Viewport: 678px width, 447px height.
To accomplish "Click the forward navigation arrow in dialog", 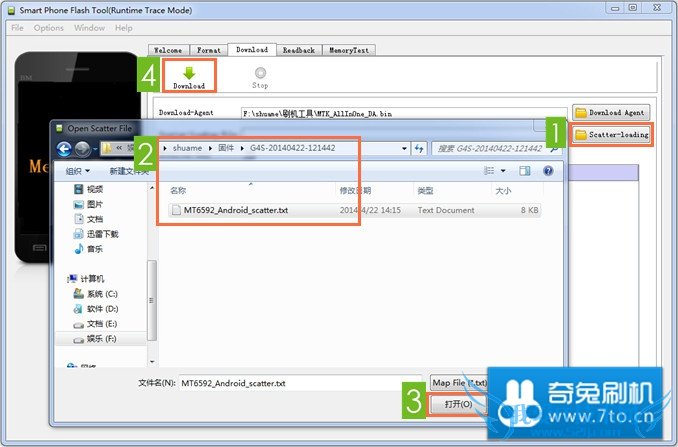I will [x=82, y=149].
